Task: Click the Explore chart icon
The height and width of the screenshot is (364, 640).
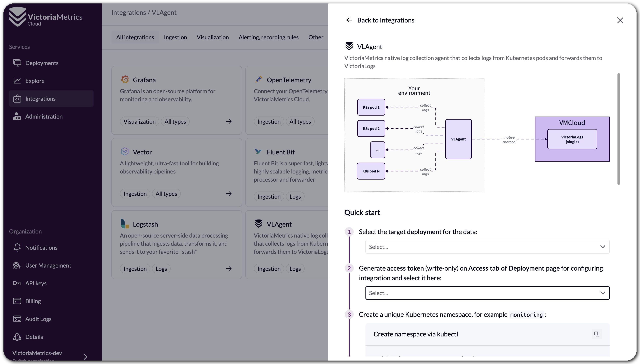Action: (x=17, y=81)
